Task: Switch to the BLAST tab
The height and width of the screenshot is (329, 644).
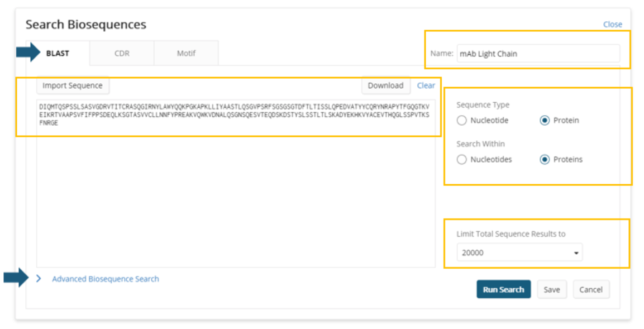Action: tap(58, 54)
